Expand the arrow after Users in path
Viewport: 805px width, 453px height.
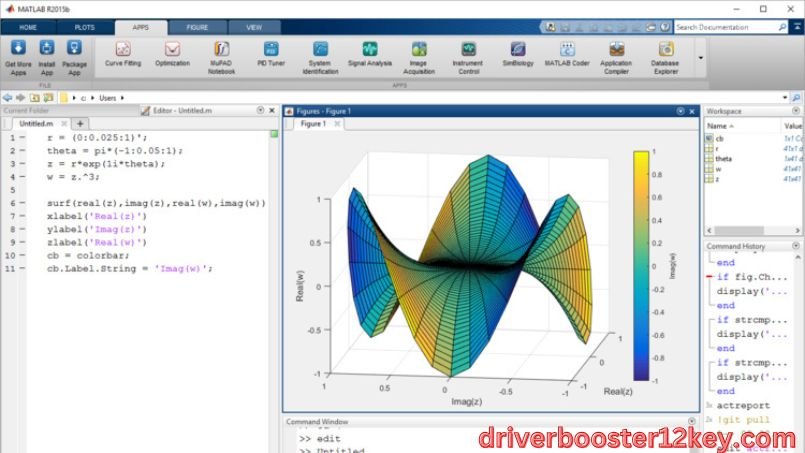(x=122, y=98)
